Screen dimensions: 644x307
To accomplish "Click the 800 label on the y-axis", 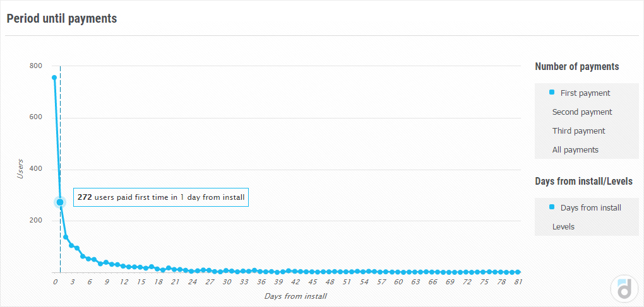I will point(35,66).
